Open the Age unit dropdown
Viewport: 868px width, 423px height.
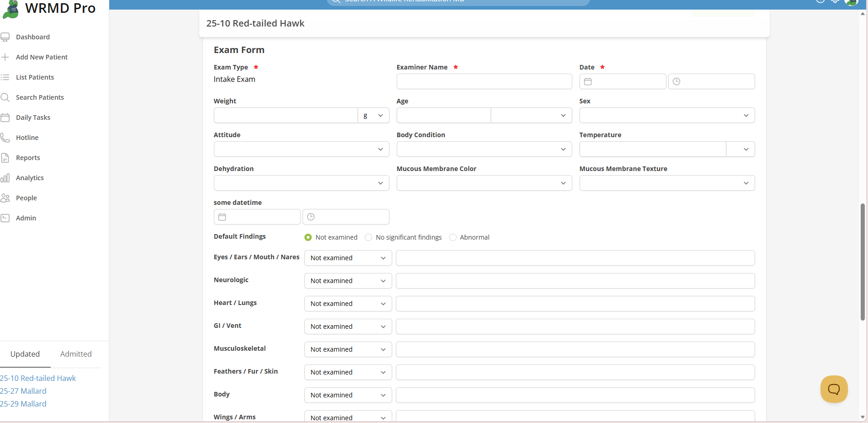click(531, 115)
